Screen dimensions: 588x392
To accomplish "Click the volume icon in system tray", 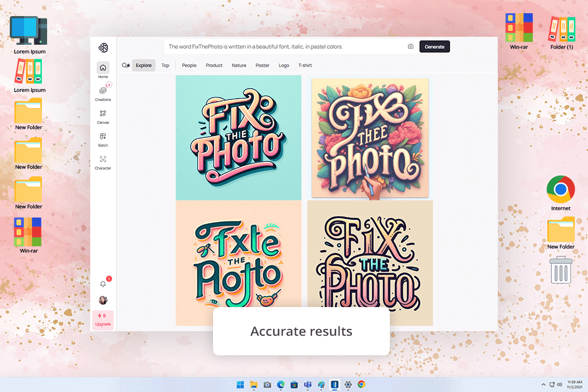I will click(x=559, y=385).
